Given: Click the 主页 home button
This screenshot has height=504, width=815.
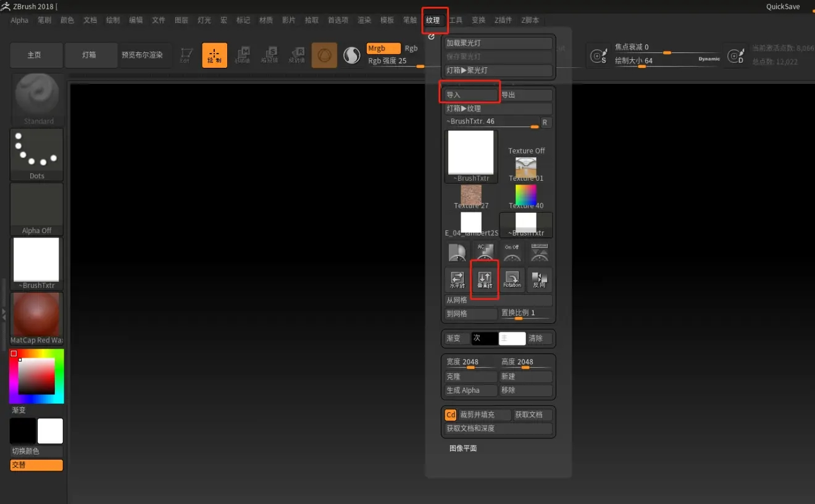Looking at the screenshot, I should pyautogui.click(x=36, y=55).
